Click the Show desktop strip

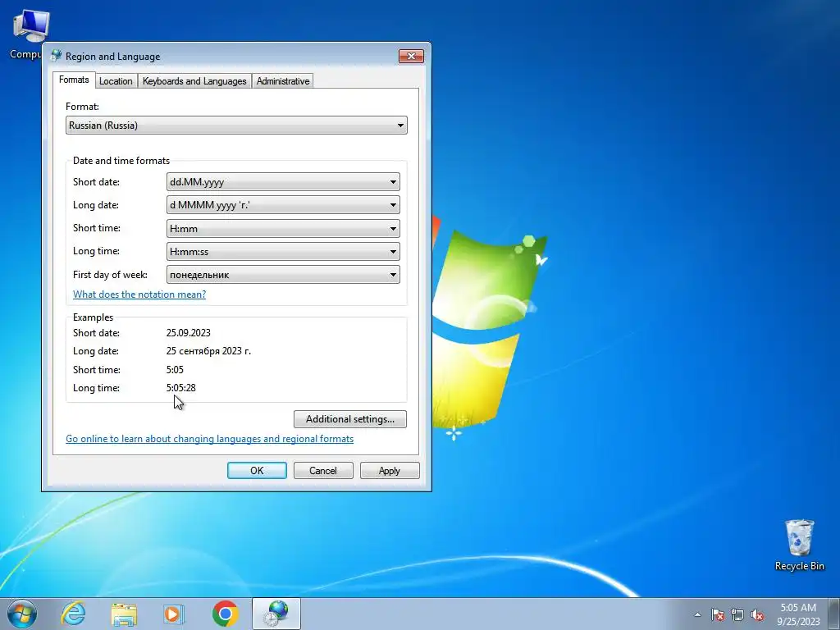[834, 614]
